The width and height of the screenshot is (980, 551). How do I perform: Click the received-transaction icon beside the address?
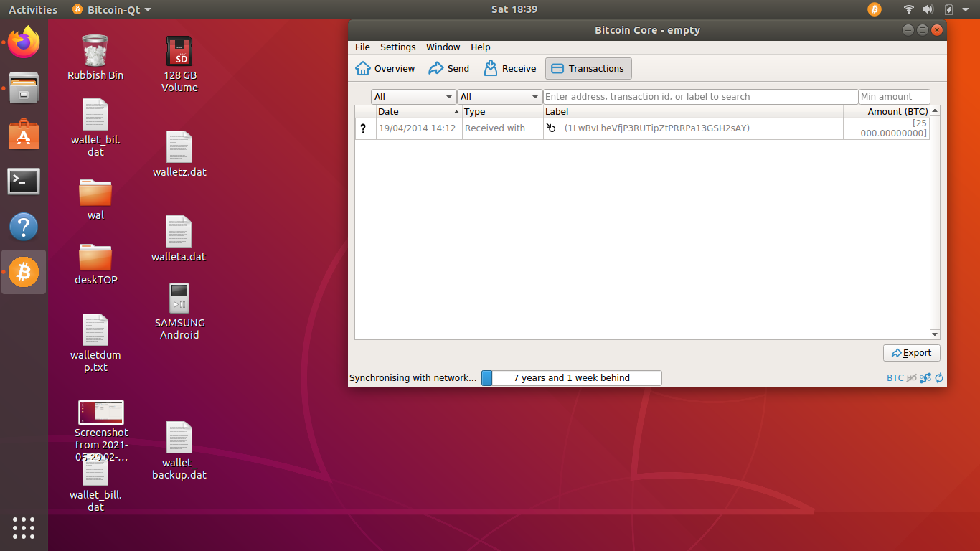pos(551,128)
